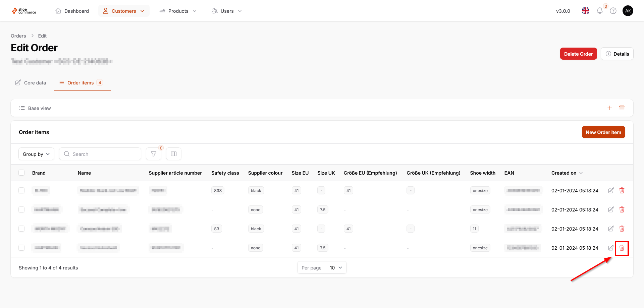Check the first order item row checkbox
Image resolution: width=644 pixels, height=308 pixels.
click(21, 191)
